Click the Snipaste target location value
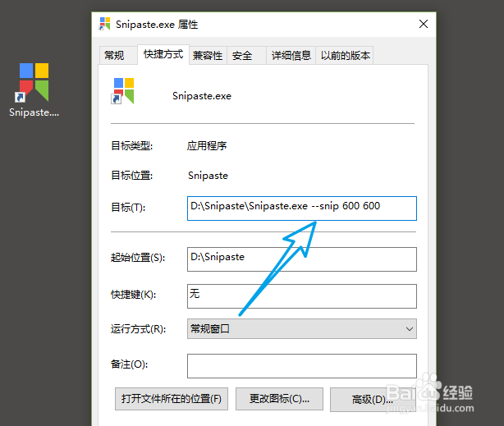Screen dimensions: 504x426 (208, 176)
